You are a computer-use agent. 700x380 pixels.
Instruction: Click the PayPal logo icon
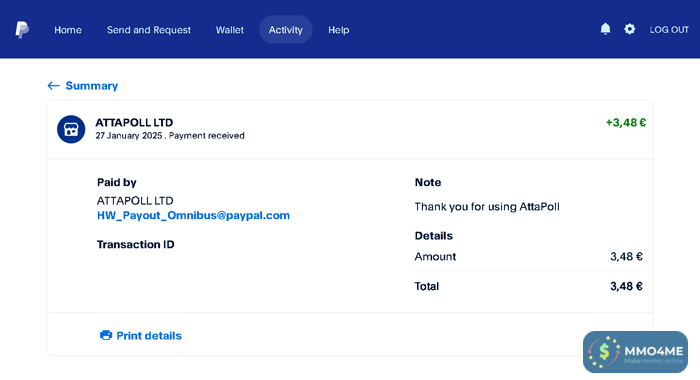(x=22, y=30)
